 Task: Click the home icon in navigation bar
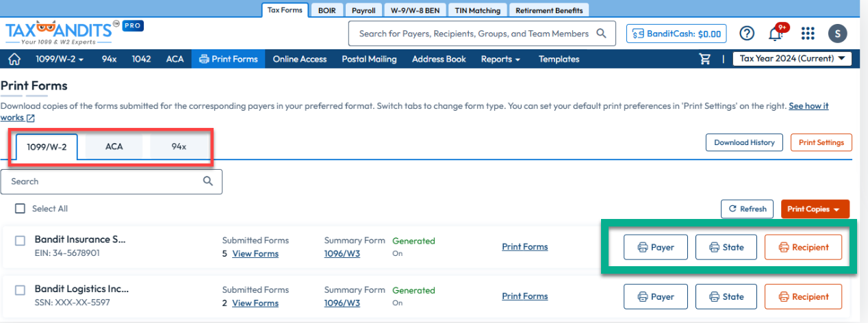click(x=14, y=59)
